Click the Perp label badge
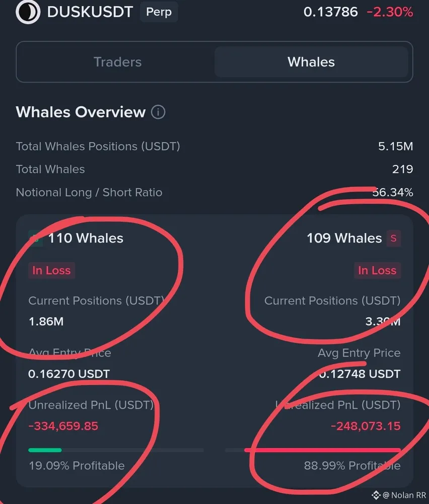Viewport: 429px width, 504px height. tap(159, 12)
